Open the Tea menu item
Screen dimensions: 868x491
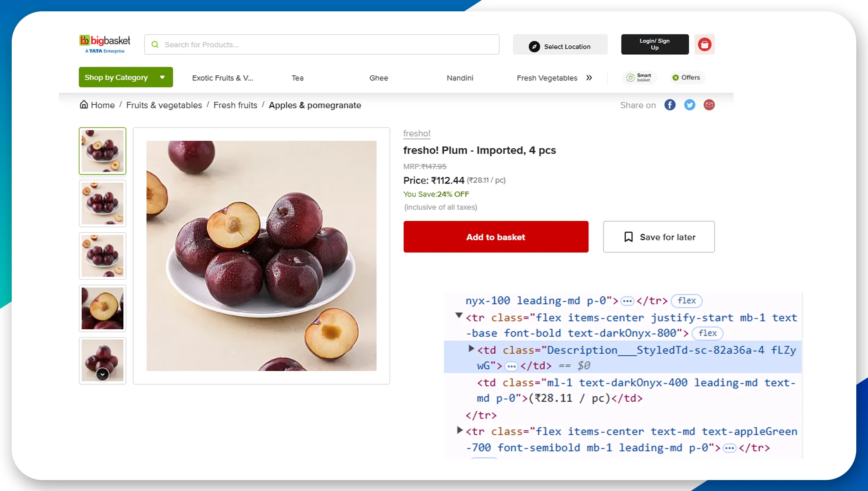[x=298, y=78]
